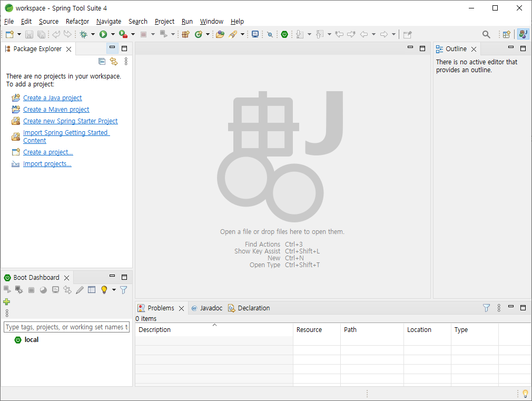This screenshot has width=532, height=401.
Task: Click the Run with external tools icon
Action: [123, 34]
